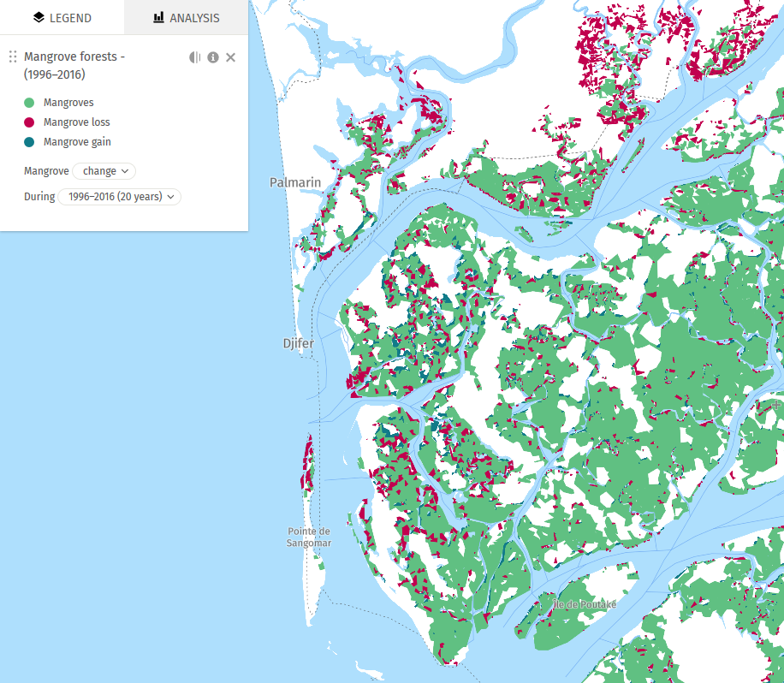Click the Pointe de Sangomar map label
The height and width of the screenshot is (683, 784).
[308, 537]
